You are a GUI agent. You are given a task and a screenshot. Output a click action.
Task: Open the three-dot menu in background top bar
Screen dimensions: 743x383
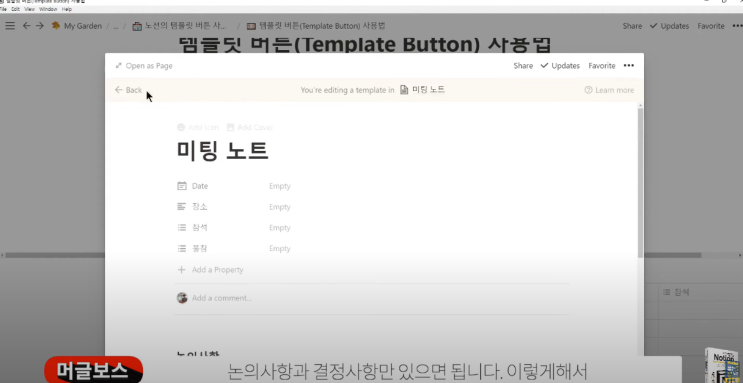coord(736,26)
